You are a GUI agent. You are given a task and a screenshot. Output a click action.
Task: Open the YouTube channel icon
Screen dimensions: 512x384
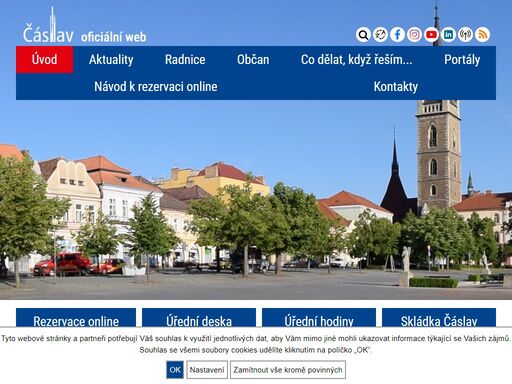(431, 35)
